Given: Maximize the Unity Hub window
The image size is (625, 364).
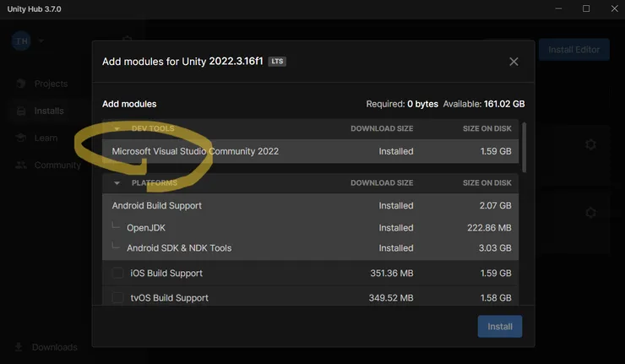Looking at the screenshot, I should pyautogui.click(x=585, y=8).
